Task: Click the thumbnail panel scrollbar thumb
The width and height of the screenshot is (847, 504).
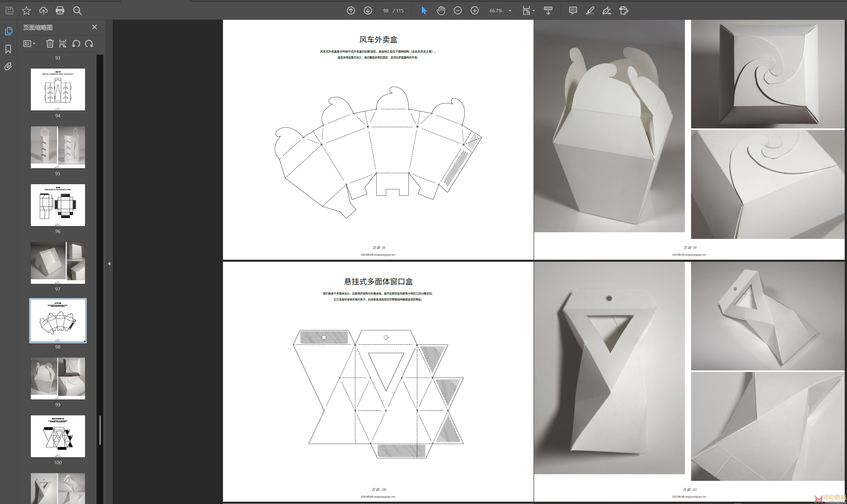Action: 100,430
